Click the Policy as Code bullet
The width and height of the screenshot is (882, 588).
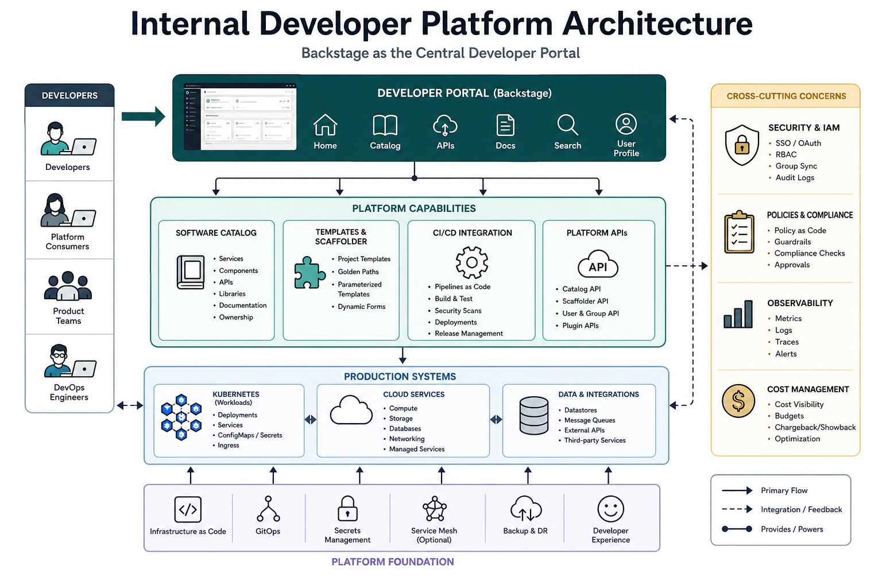[x=797, y=230]
